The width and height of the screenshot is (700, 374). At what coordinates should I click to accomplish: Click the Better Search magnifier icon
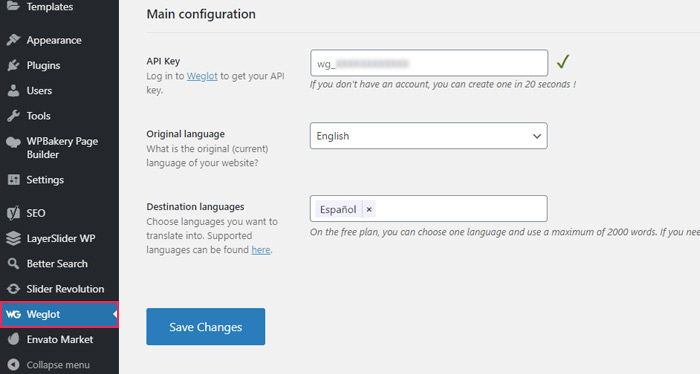[13, 264]
